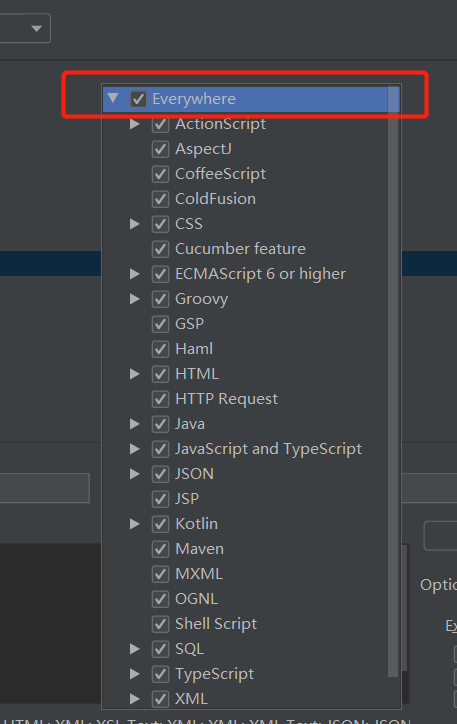Screen dimensions: 457x724
Task: Expand the Kotlin node arrow
Action: [134, 524]
